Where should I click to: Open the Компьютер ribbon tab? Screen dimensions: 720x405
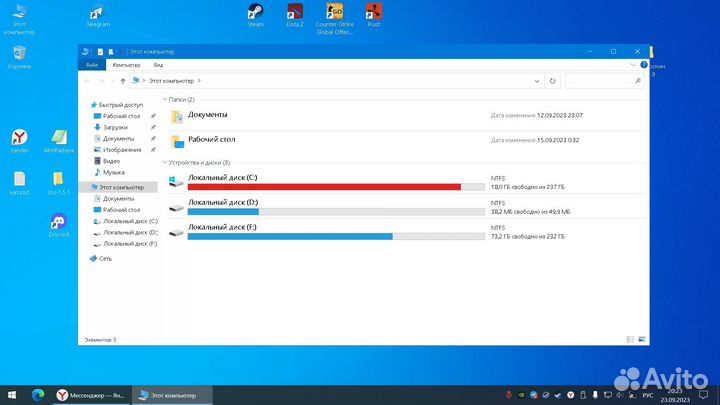pos(126,65)
